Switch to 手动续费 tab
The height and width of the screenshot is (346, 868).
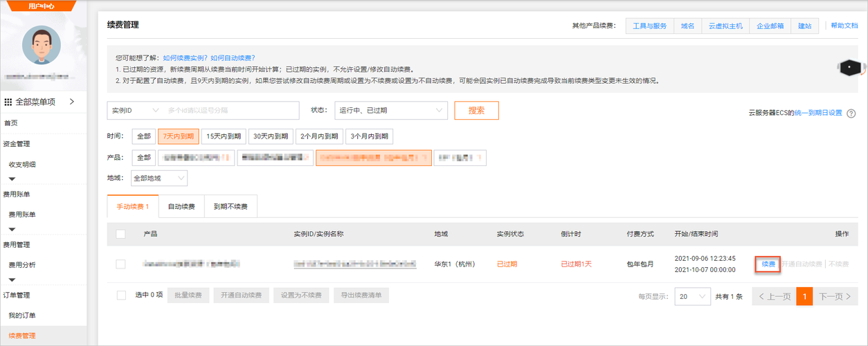(133, 207)
